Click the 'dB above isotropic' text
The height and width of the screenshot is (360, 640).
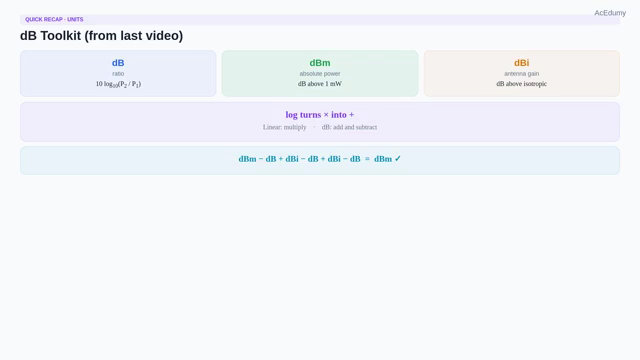(522, 84)
